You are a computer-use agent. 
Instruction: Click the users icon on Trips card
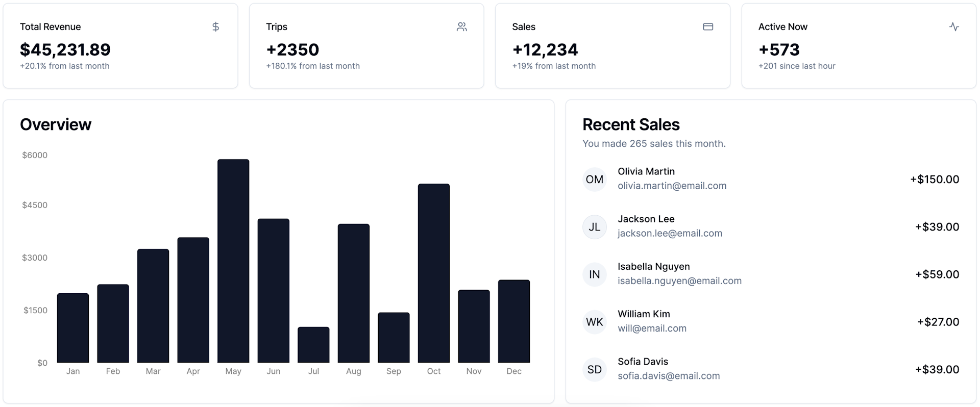[461, 27]
